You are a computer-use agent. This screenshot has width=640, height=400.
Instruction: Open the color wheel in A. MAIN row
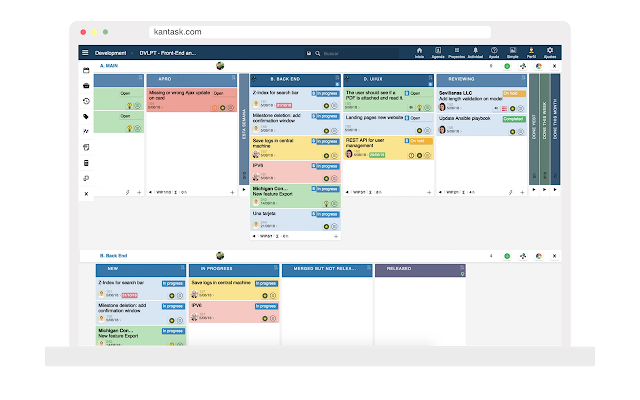[x=539, y=66]
